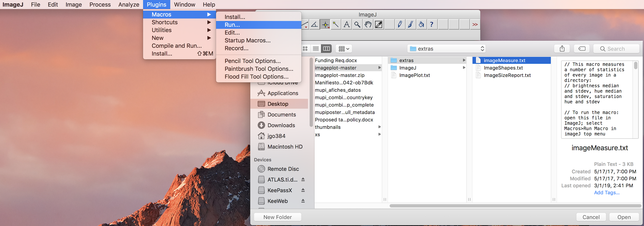Click Run... in the Macros submenu
This screenshot has height=226, width=644.
click(x=232, y=25)
